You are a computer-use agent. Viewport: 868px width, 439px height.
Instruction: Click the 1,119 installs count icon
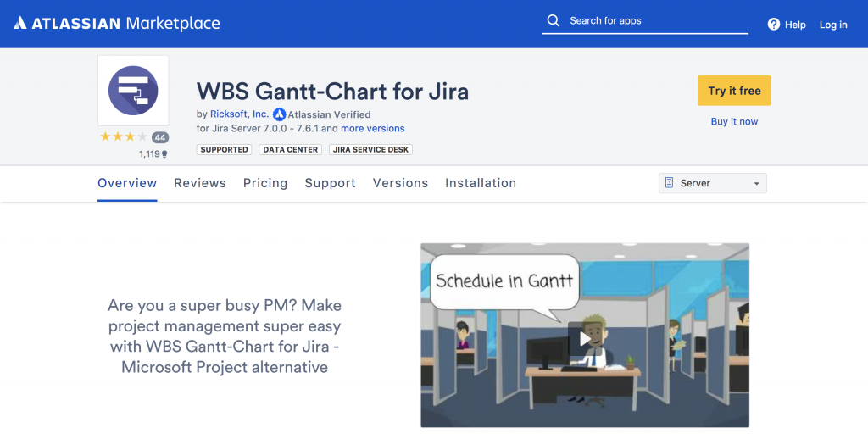tap(164, 154)
